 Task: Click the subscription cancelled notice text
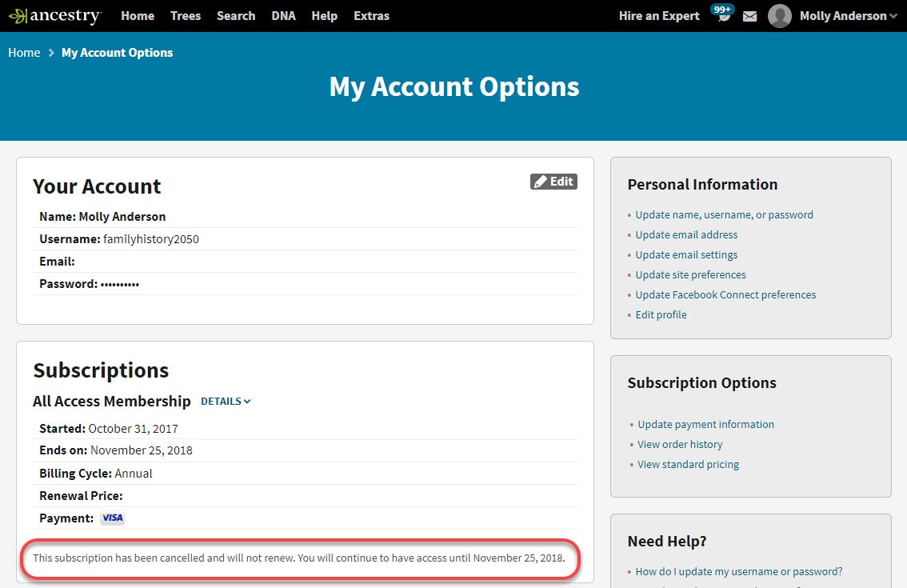pyautogui.click(x=299, y=558)
